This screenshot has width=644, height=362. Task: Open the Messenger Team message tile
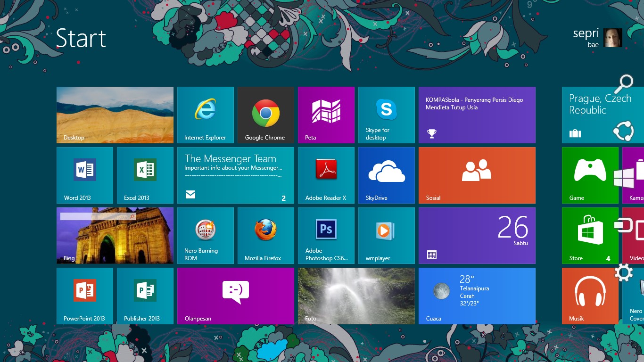(235, 175)
